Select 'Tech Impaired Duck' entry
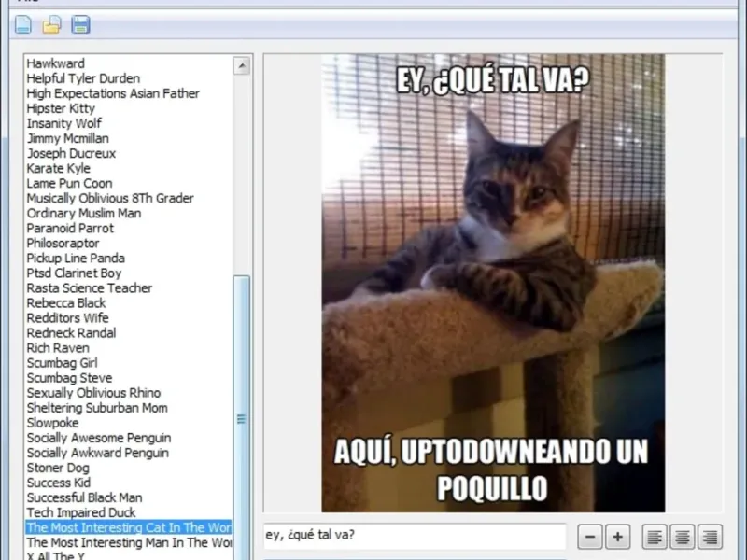The width and height of the screenshot is (747, 560). coord(81,512)
